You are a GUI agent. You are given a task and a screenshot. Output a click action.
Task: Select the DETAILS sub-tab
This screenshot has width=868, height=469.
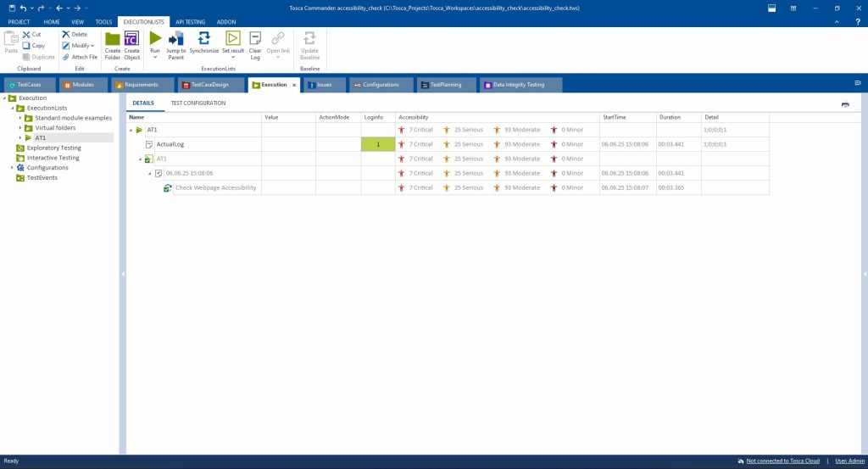(143, 103)
